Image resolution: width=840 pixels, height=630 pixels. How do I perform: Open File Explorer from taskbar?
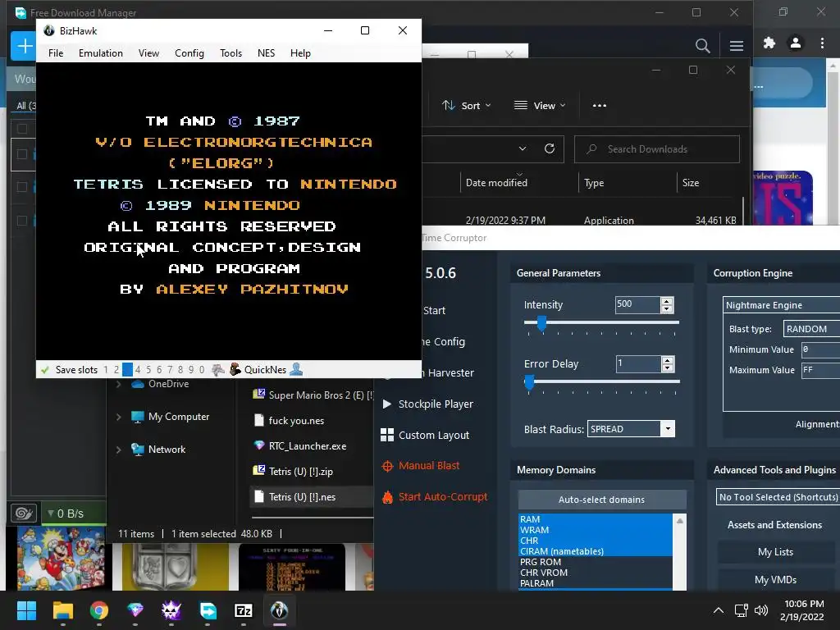click(x=62, y=610)
